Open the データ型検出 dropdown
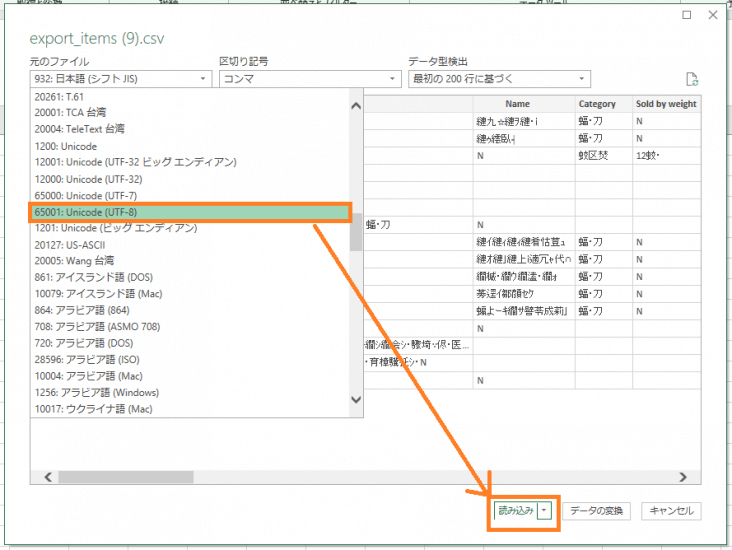The image size is (732, 550). point(498,79)
